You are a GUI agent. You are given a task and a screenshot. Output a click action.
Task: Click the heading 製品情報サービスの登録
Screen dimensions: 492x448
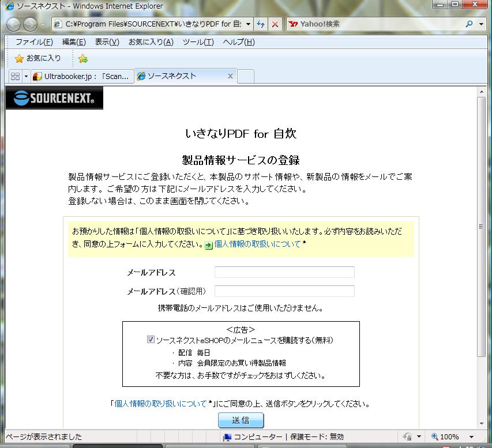pyautogui.click(x=241, y=160)
